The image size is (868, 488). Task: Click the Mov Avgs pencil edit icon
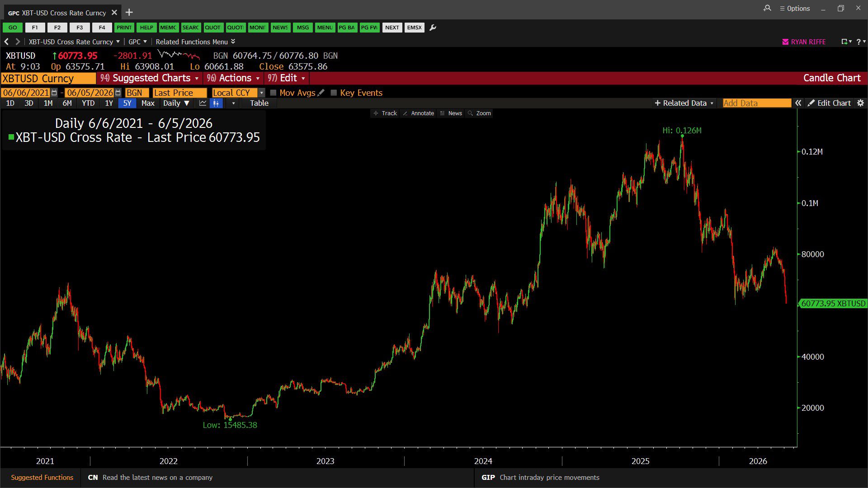point(321,93)
